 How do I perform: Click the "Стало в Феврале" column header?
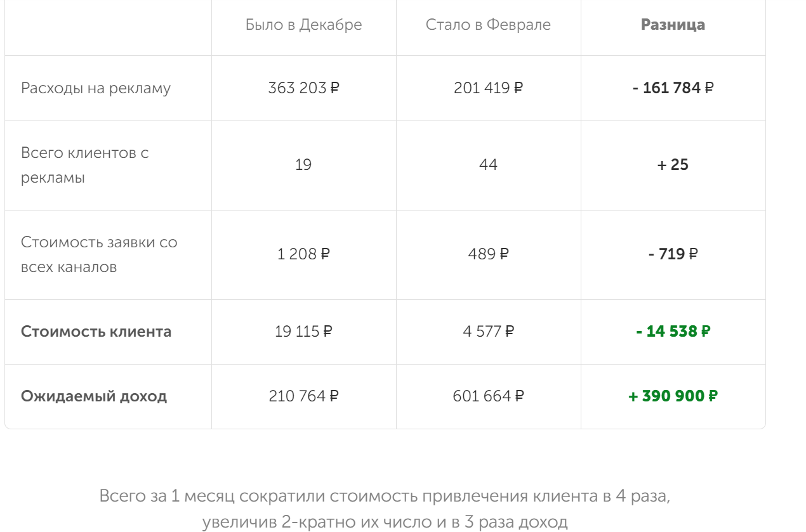[x=488, y=25]
